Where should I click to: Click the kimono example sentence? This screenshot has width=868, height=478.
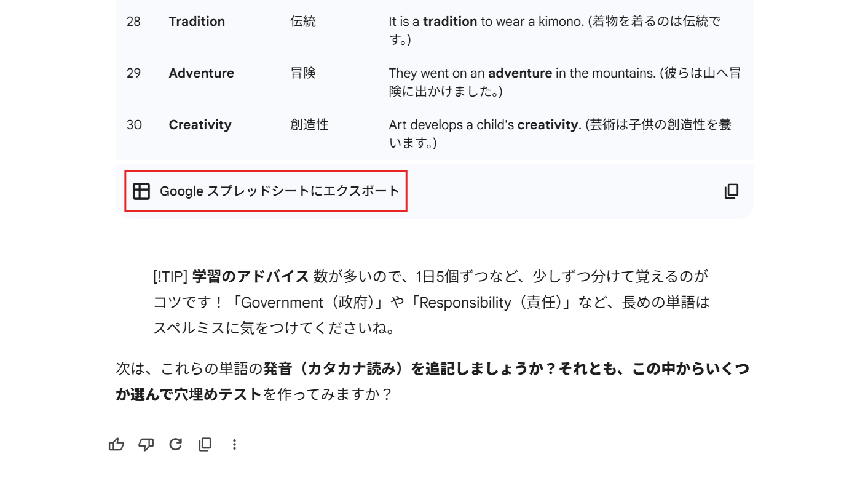click(x=553, y=22)
